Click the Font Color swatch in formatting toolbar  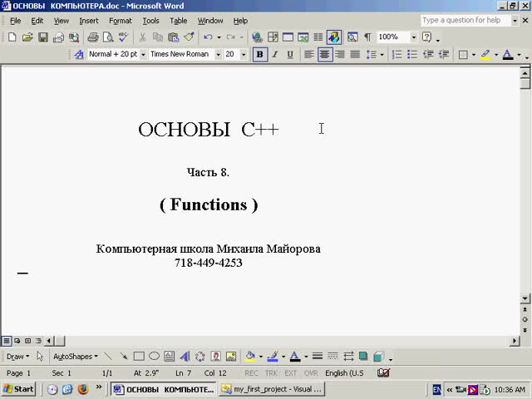coord(507,55)
